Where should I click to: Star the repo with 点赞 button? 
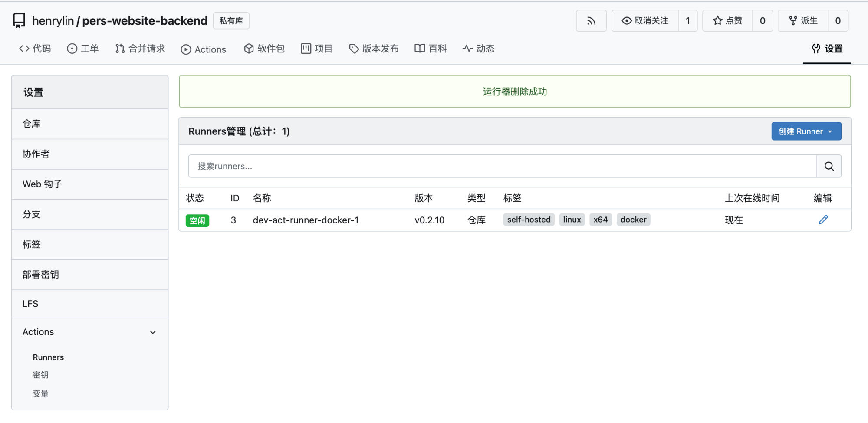coord(727,21)
